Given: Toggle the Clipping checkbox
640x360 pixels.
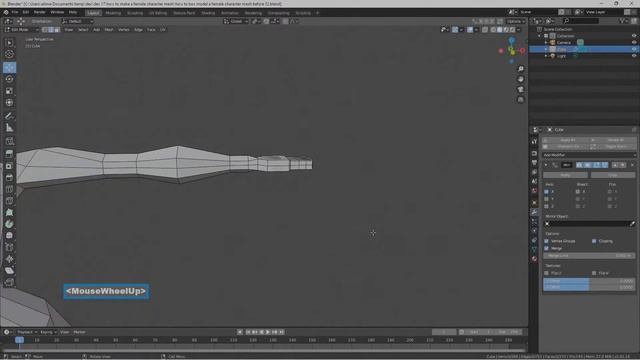Looking at the screenshot, I should pyautogui.click(x=594, y=241).
